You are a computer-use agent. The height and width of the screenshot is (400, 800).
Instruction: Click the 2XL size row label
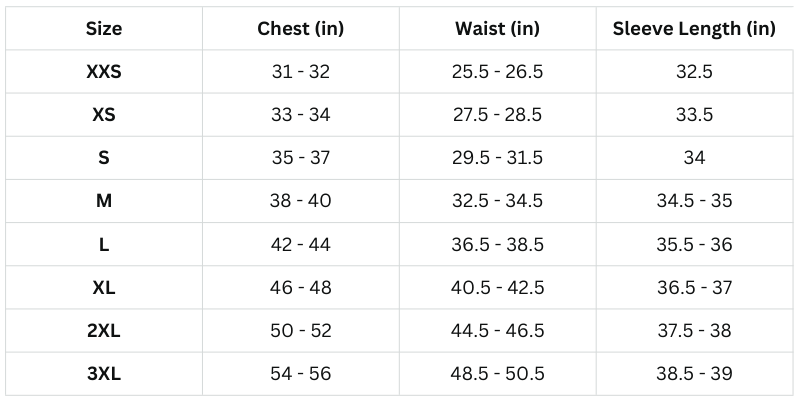click(104, 330)
